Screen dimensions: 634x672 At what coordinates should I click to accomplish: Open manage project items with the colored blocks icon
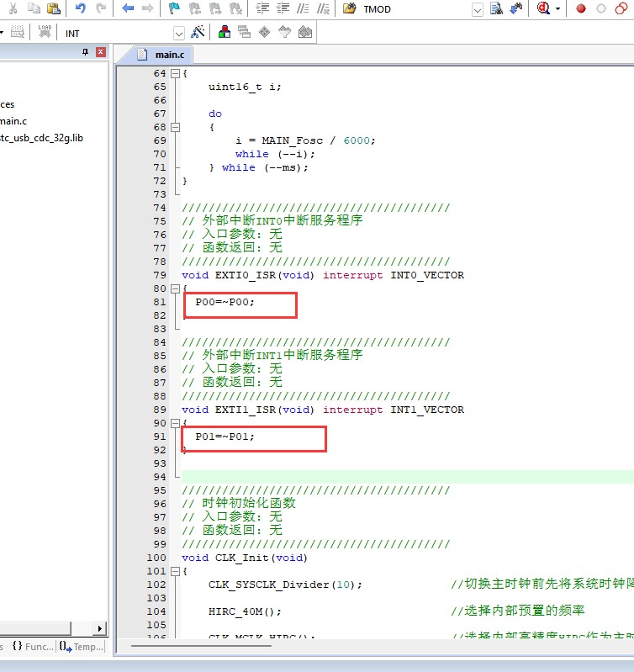coord(224,32)
